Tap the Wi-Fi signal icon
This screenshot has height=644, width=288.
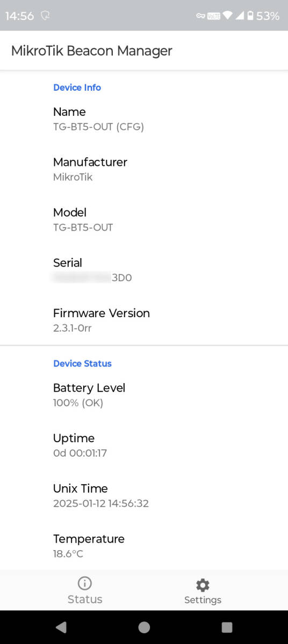point(228,16)
